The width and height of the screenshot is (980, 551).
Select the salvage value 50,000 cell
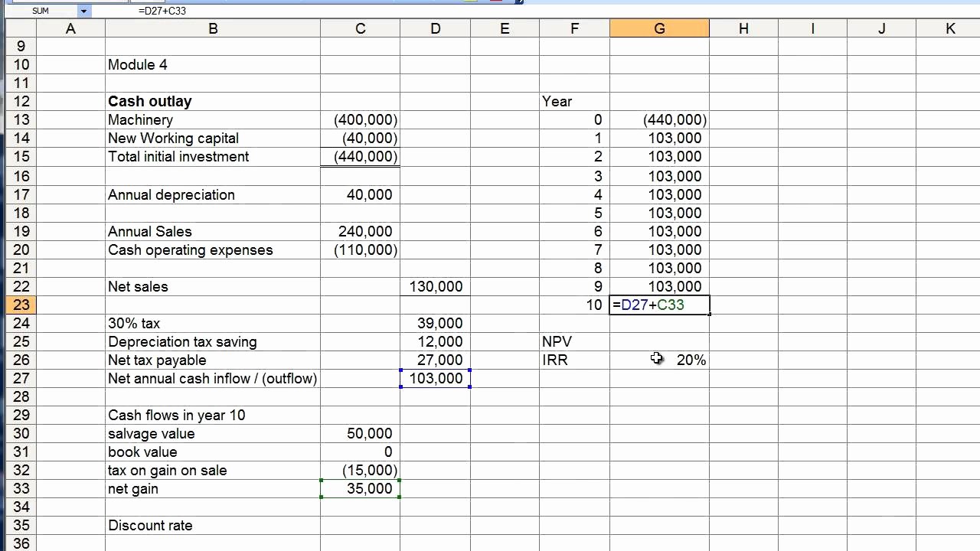tap(360, 433)
